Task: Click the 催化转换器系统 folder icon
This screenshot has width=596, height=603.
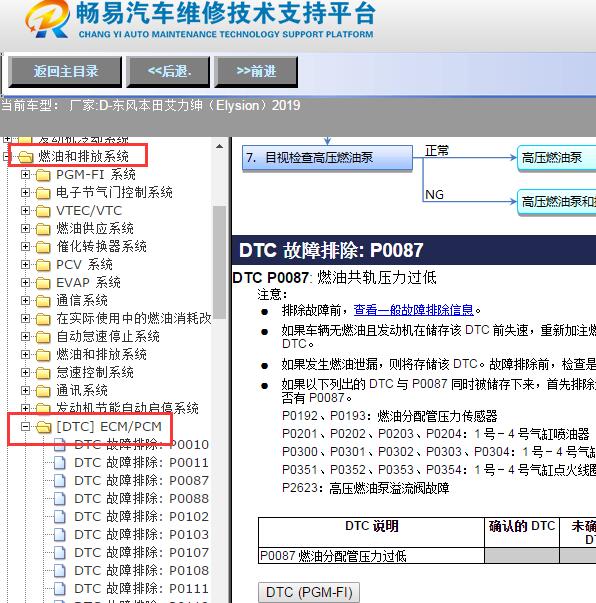Action: [43, 247]
